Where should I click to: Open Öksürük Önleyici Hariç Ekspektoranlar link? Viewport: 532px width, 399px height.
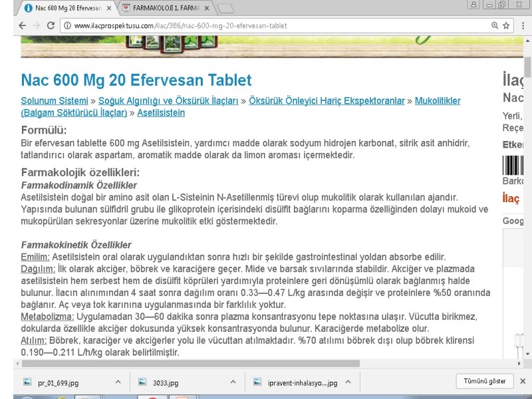coord(327,101)
